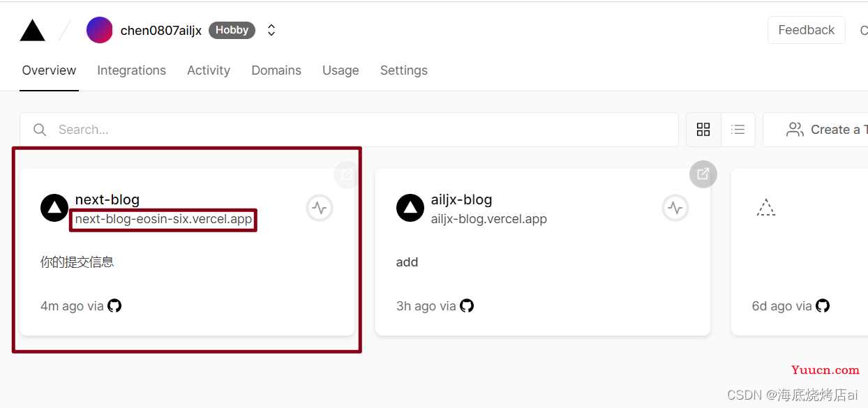This screenshot has height=408, width=868.
Task: Click the dashed triangle project icon
Action: tap(766, 207)
